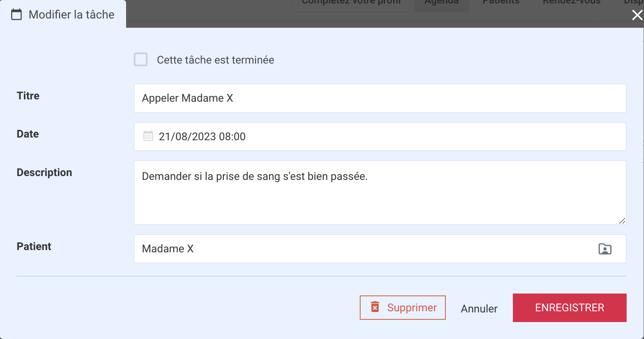Click the calendar icon beside Modifier la tâche
The height and width of the screenshot is (339, 644).
[x=16, y=15]
